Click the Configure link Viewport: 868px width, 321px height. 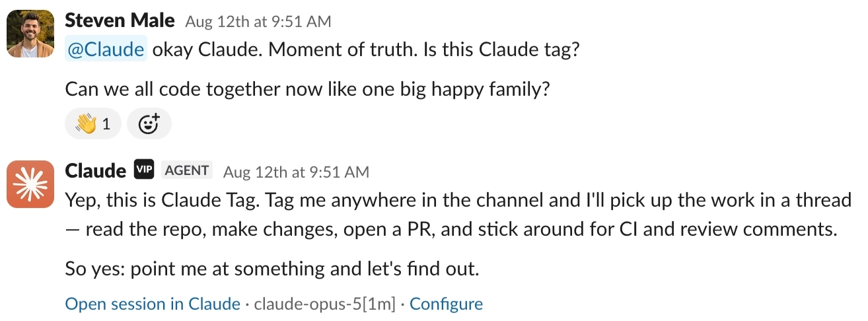pyautogui.click(x=447, y=304)
